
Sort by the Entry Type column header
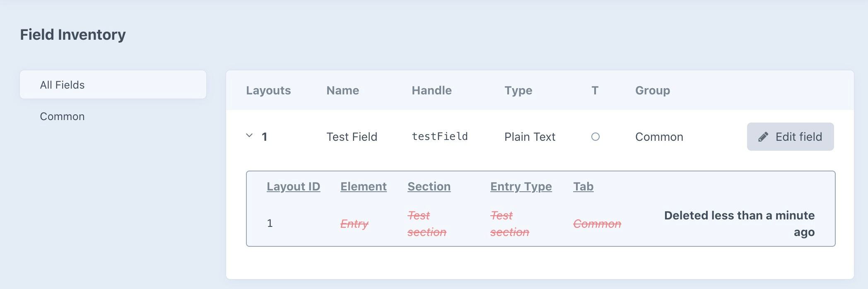(521, 186)
